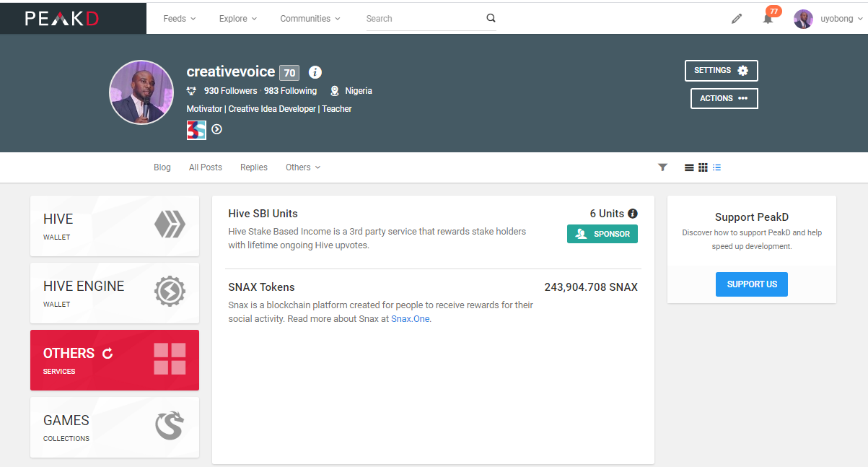Click the 3S community badge icon

click(196, 130)
